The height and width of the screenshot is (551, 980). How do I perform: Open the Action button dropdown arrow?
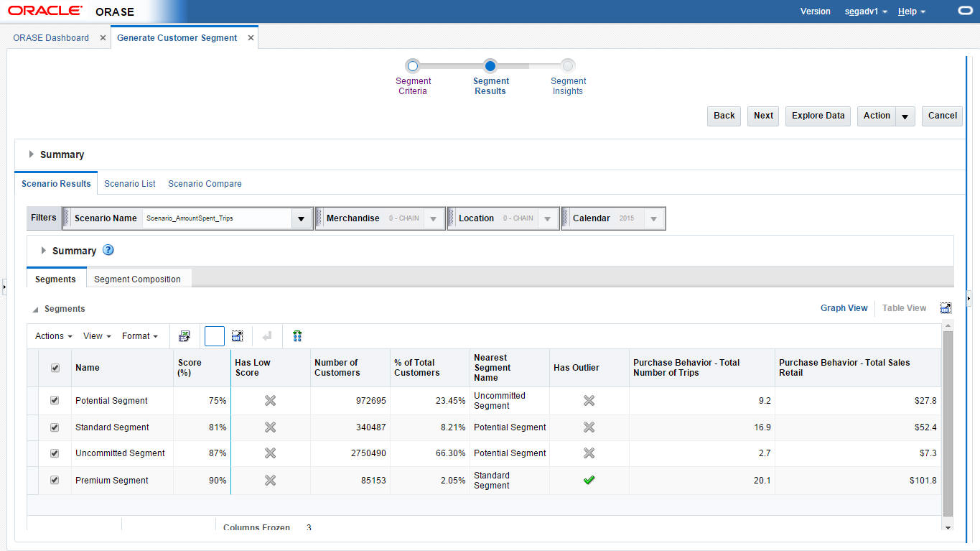point(905,116)
